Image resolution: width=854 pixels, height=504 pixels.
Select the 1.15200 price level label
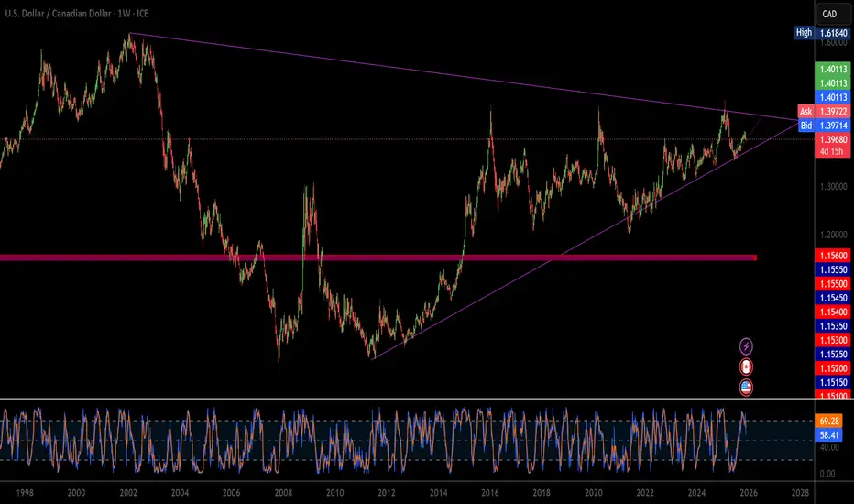click(832, 368)
